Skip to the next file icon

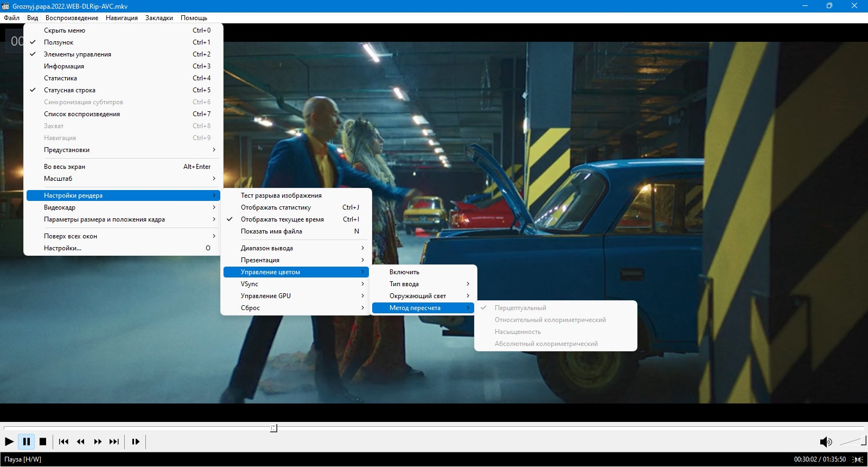pos(114,441)
